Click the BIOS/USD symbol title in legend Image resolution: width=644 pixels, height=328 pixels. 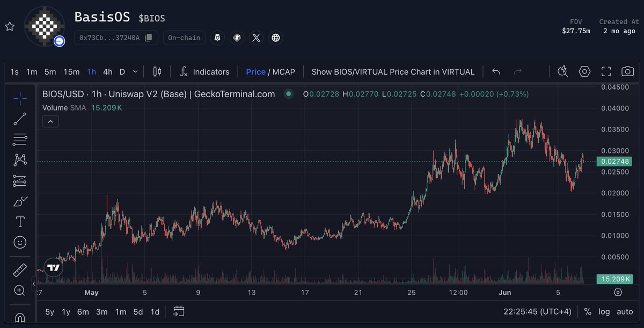point(159,94)
